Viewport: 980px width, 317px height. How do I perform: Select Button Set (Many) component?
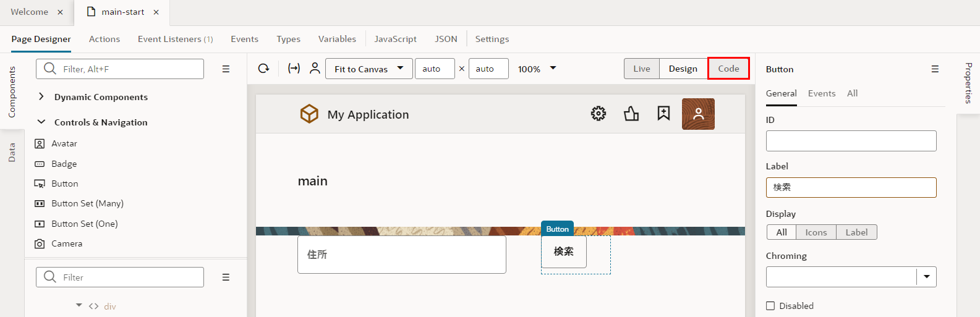pyautogui.click(x=87, y=203)
